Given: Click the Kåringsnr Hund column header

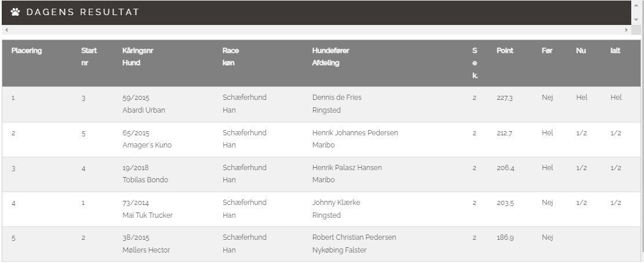Looking at the screenshot, I should [137, 57].
